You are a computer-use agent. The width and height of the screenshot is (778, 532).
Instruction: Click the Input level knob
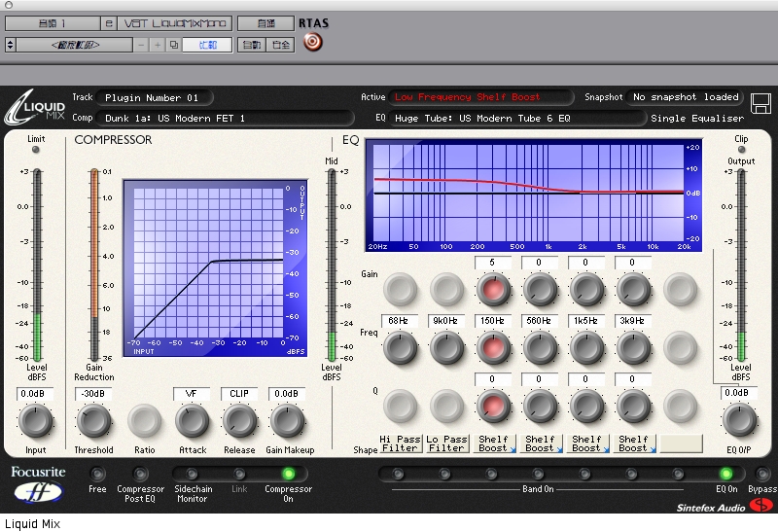click(x=36, y=420)
